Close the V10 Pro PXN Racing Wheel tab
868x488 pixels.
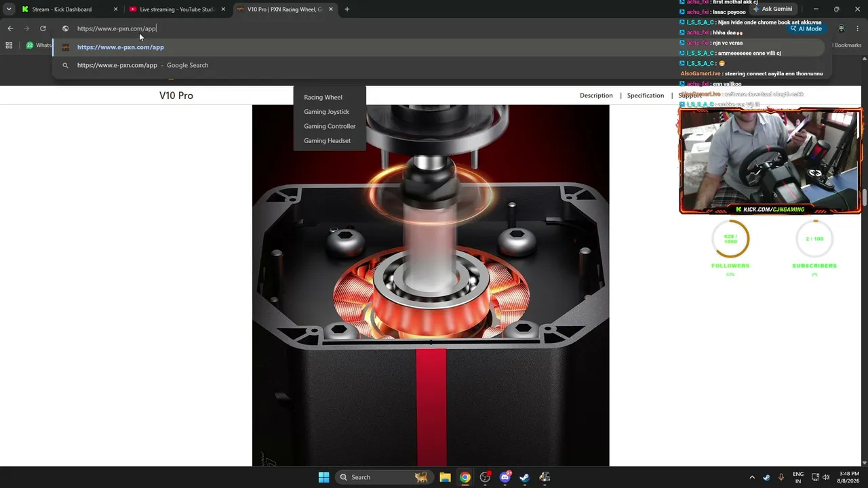(331, 9)
